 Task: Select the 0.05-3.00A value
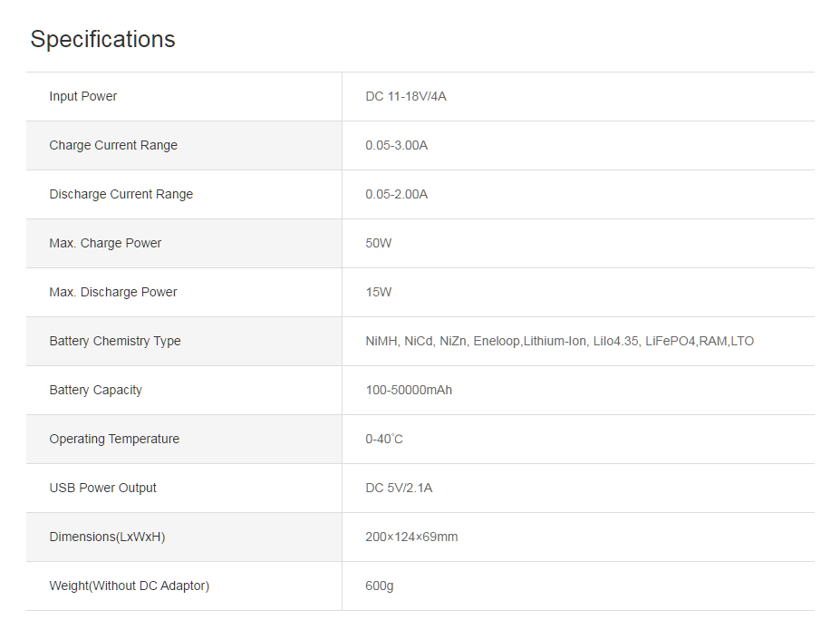(x=397, y=146)
